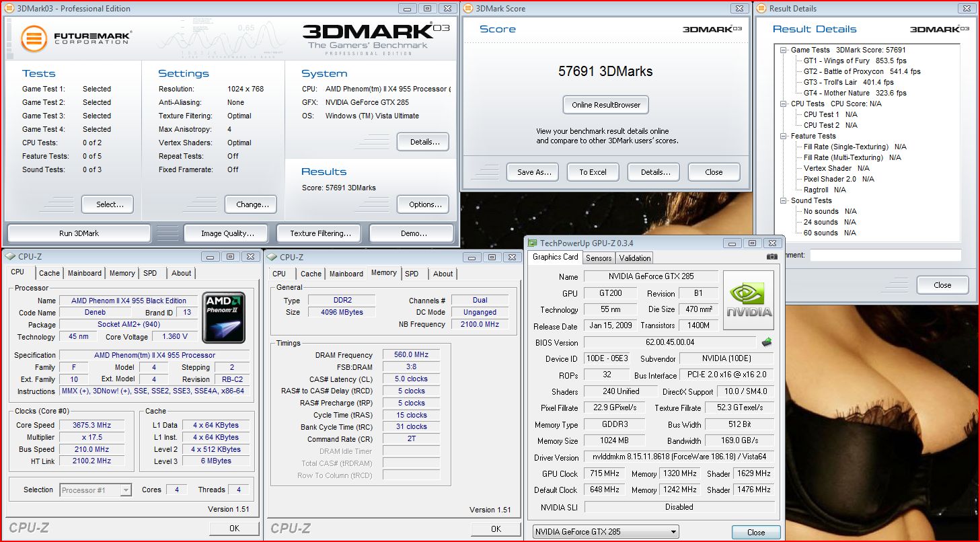Click the GPU Clock 715 MHz field
Viewport: 980px width, 542px height.
click(x=605, y=474)
